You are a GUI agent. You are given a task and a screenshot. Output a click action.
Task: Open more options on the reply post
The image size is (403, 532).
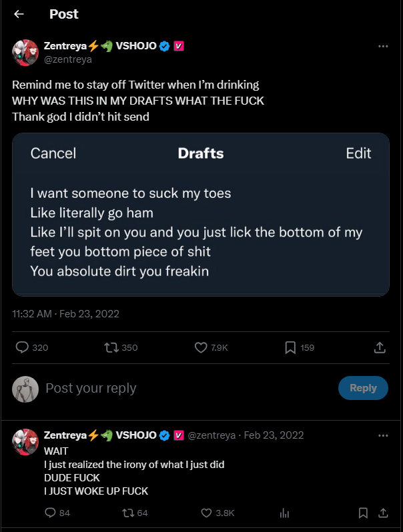pos(383,435)
